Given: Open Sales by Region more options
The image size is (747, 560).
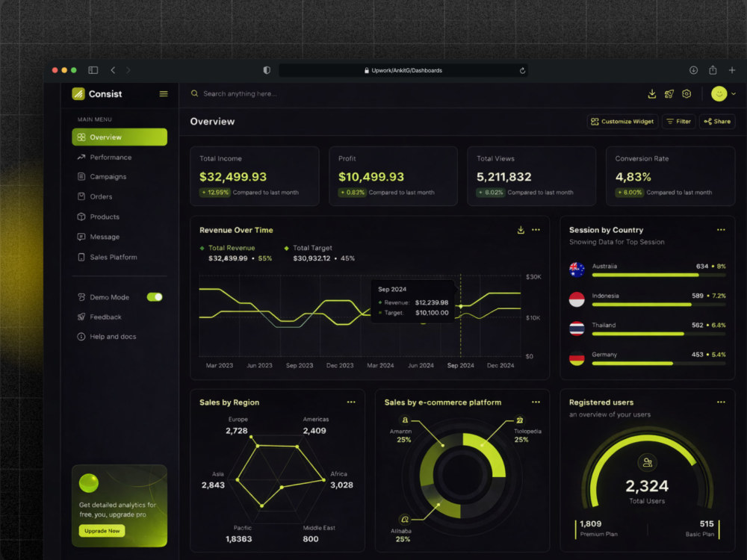Looking at the screenshot, I should point(351,402).
